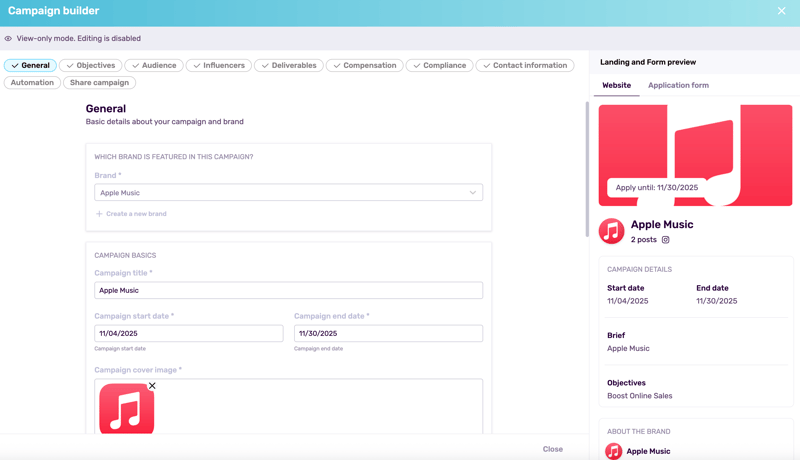Open the Contact information step

coord(524,65)
